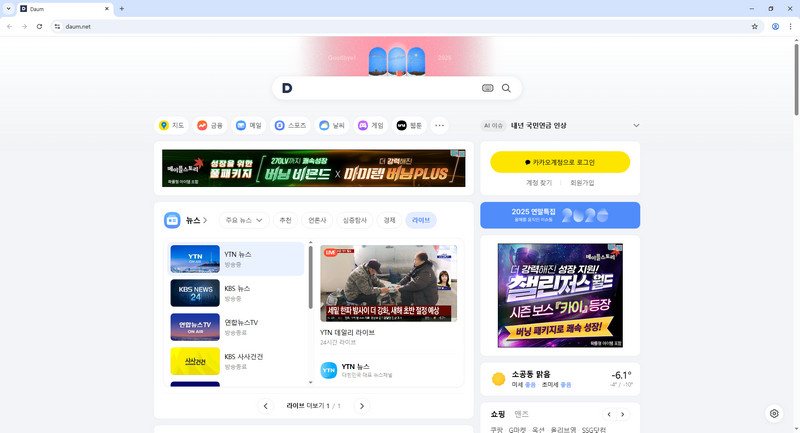Open the page settings gear icon

click(774, 414)
